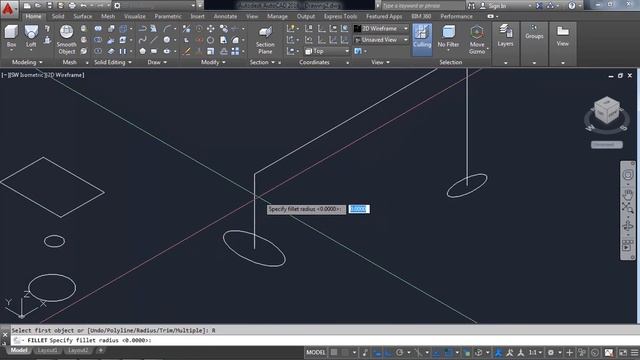Image resolution: width=640 pixels, height=360 pixels.
Task: Add a new layout with plus button
Action: [x=100, y=350]
